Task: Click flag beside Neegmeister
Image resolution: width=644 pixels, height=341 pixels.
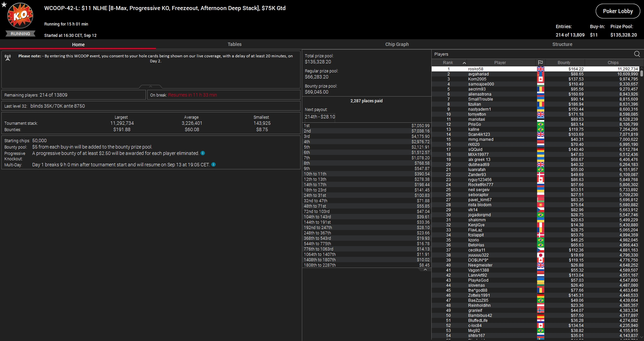Action: [540, 265]
